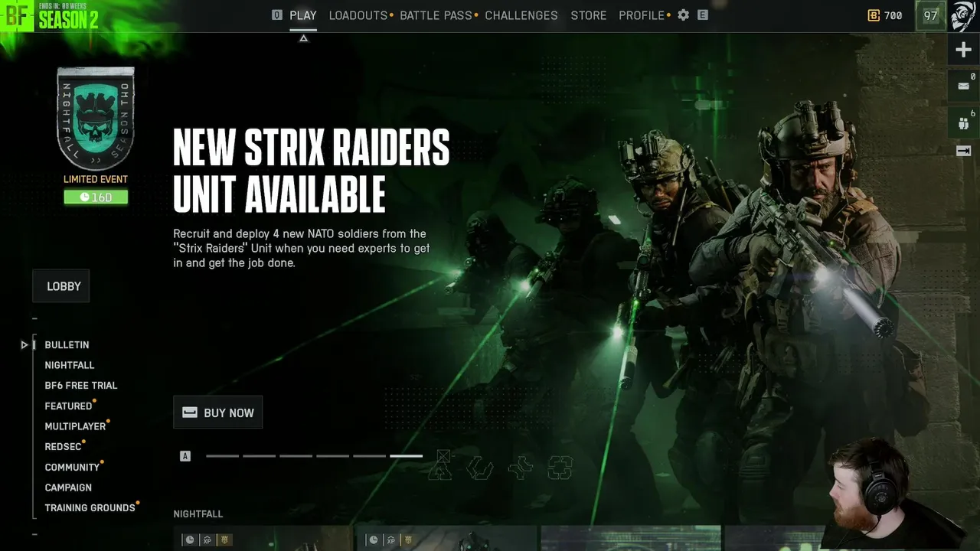Click the E key hint beside settings gear
Viewport: 980px width, 551px height.
702,15
